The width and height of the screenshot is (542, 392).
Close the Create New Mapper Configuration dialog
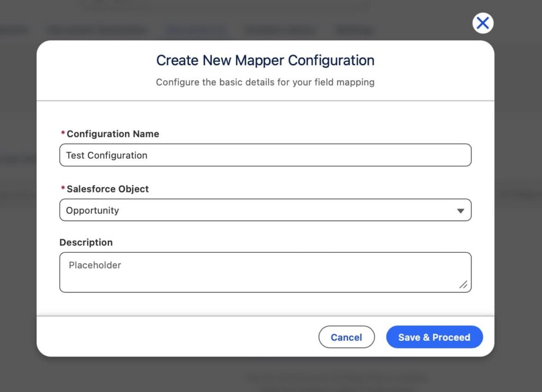pyautogui.click(x=483, y=23)
